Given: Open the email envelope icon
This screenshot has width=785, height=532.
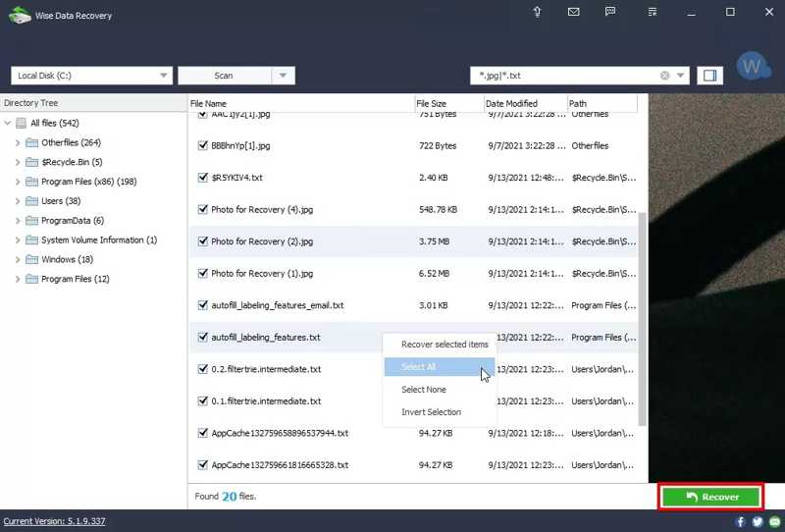Looking at the screenshot, I should (x=574, y=12).
